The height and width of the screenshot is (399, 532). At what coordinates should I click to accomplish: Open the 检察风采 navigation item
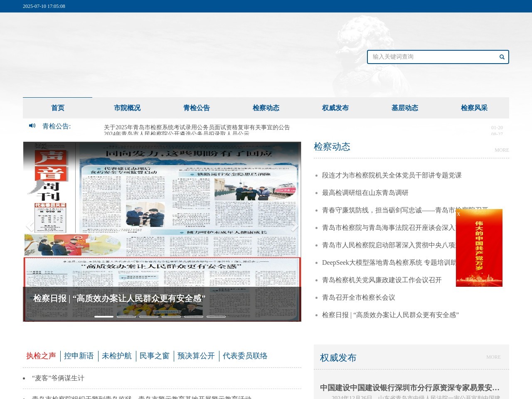pyautogui.click(x=474, y=108)
